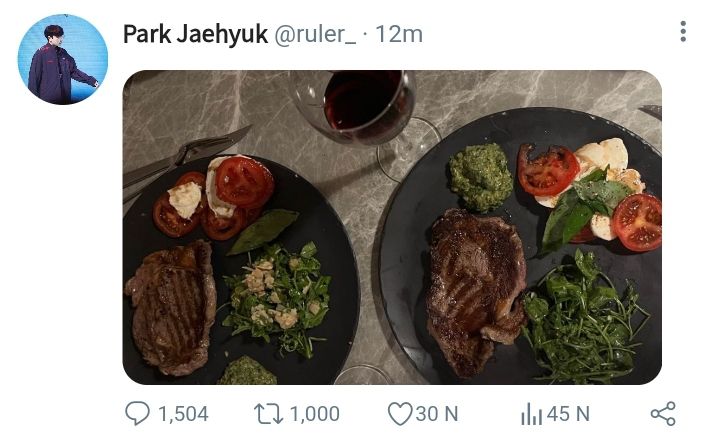Open the 1,504 replies count
Image resolution: width=720 pixels, height=435 pixels.
(184, 413)
